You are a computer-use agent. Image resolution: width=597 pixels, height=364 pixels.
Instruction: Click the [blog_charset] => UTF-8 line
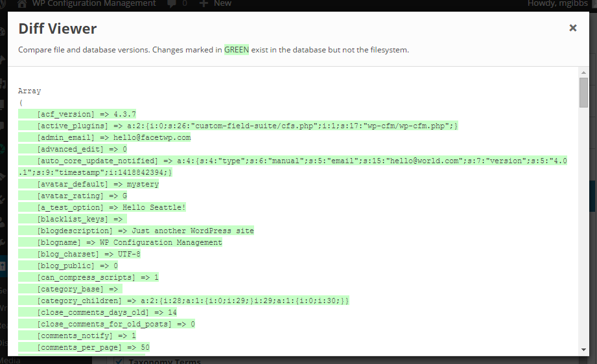tap(80, 254)
